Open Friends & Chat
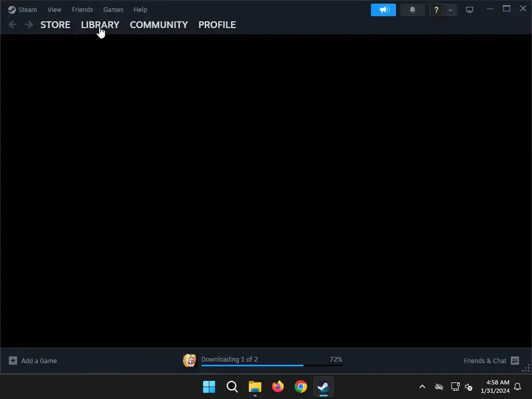This screenshot has width=532, height=399. click(x=485, y=361)
